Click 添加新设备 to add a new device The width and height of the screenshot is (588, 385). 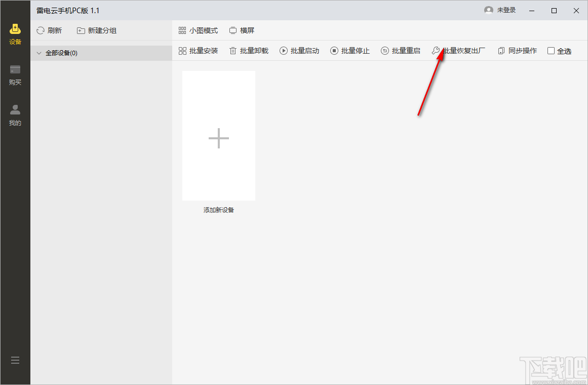(218, 210)
